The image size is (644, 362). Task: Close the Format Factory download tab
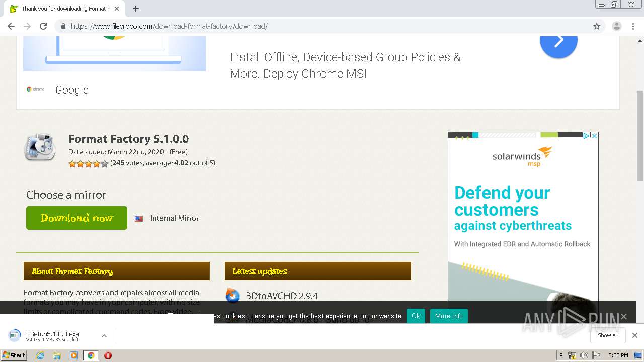point(117,9)
